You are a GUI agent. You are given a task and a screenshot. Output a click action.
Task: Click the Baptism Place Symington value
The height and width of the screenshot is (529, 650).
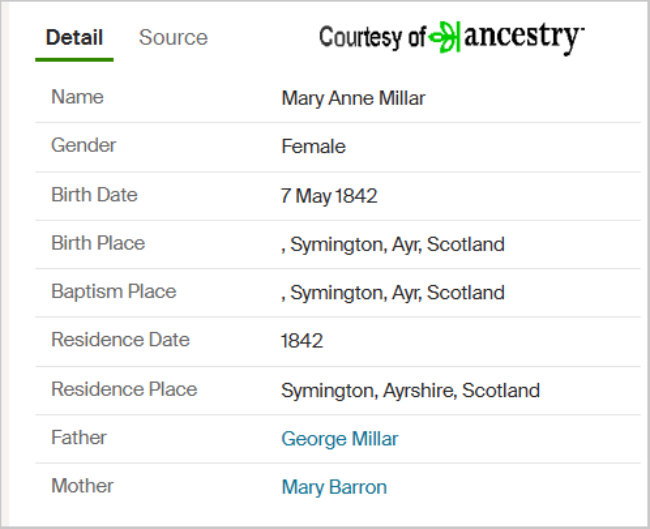393,293
